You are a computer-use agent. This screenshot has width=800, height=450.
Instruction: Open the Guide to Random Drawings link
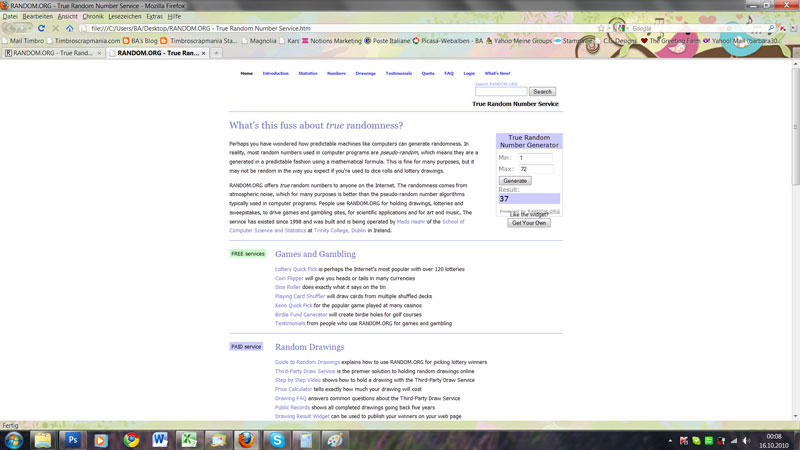click(x=307, y=362)
